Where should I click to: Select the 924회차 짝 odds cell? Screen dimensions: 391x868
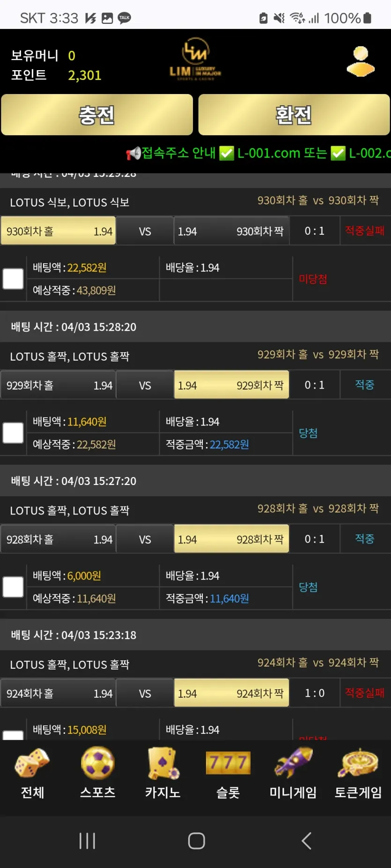[x=231, y=693]
